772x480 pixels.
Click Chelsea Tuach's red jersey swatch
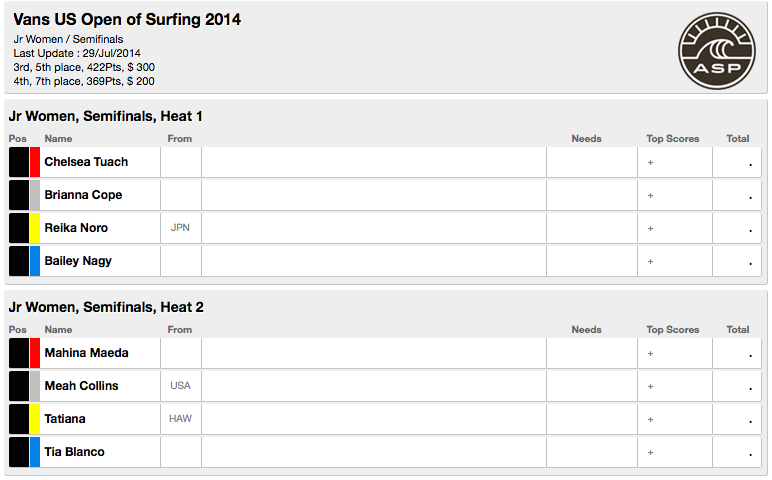coord(35,162)
